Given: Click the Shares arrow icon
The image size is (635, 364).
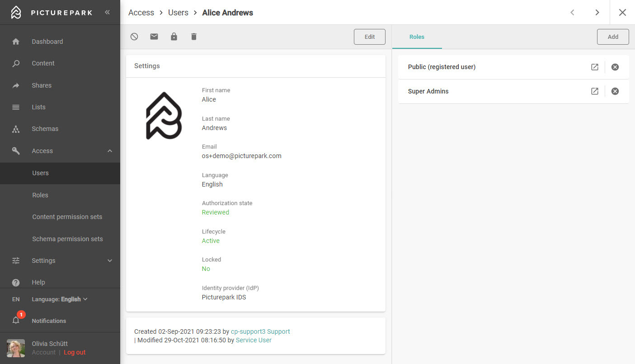Looking at the screenshot, I should (16, 85).
